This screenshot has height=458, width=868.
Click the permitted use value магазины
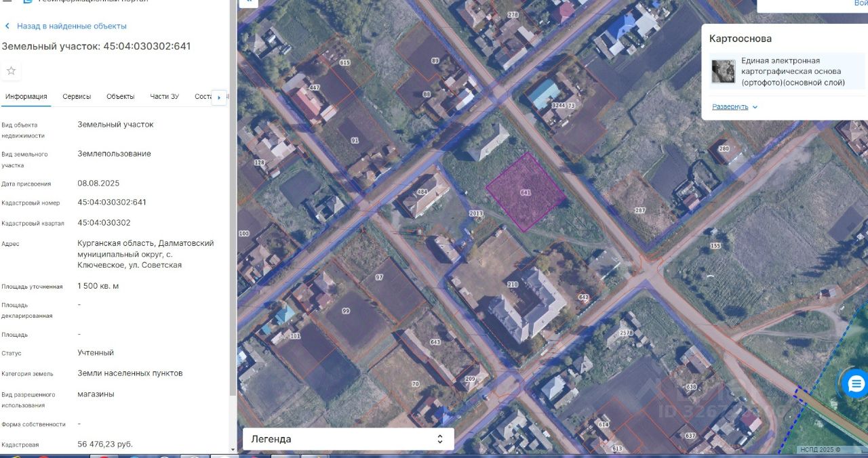[96, 394]
